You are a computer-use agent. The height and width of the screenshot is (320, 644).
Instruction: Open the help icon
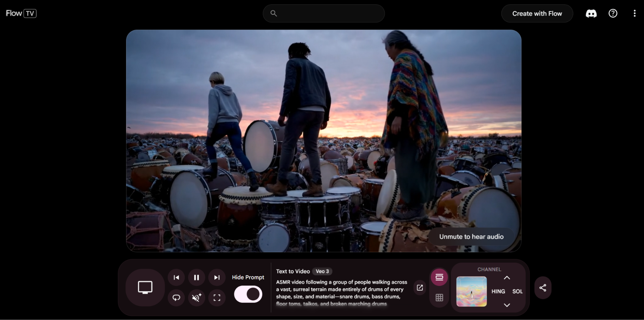(x=613, y=14)
